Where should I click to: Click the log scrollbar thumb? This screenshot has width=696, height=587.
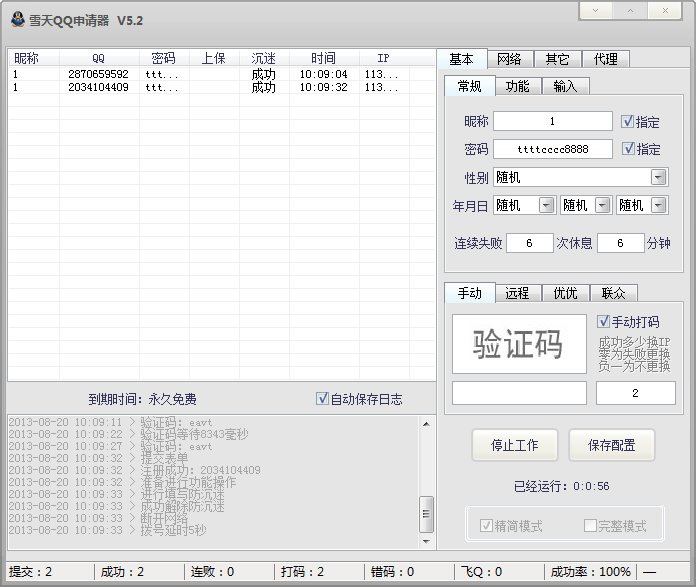[x=426, y=514]
